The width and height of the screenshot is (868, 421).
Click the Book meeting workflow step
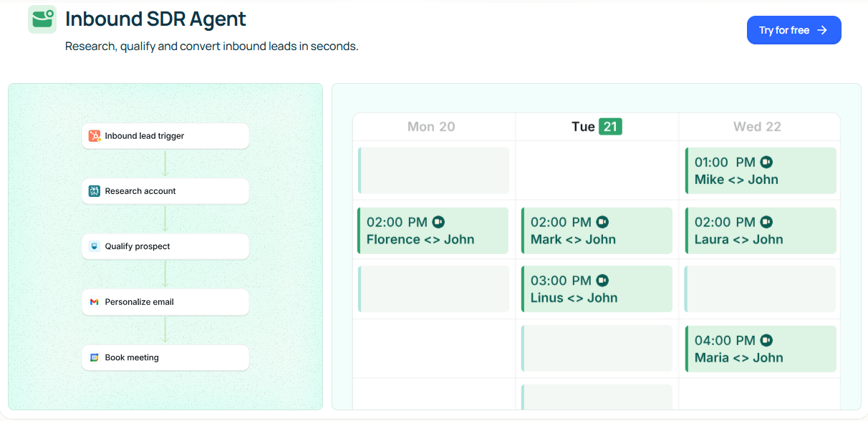[x=165, y=357]
